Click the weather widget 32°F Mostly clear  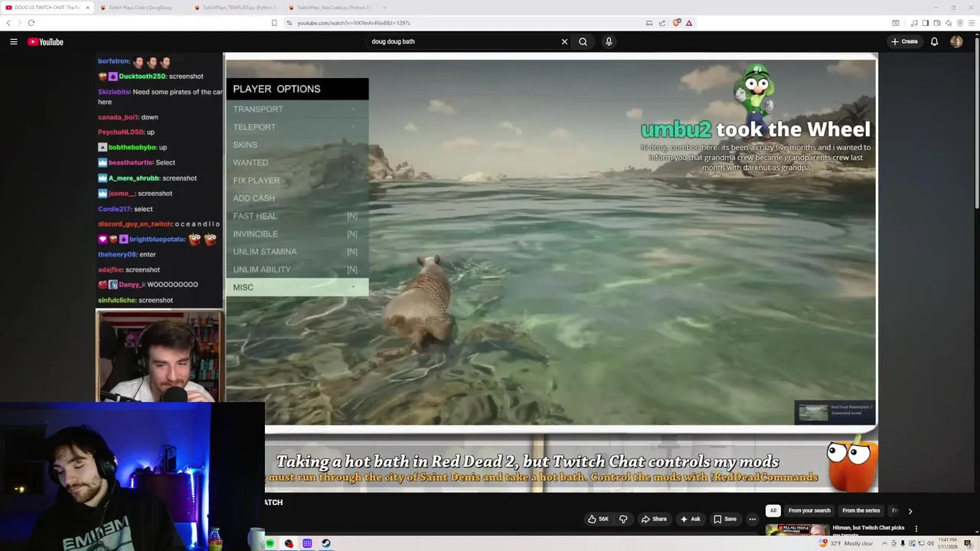coord(846,543)
